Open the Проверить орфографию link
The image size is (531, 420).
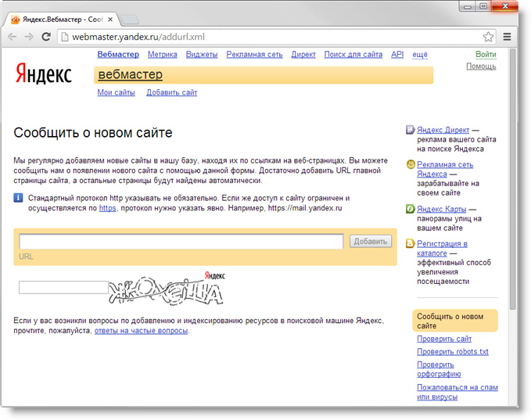[439, 369]
